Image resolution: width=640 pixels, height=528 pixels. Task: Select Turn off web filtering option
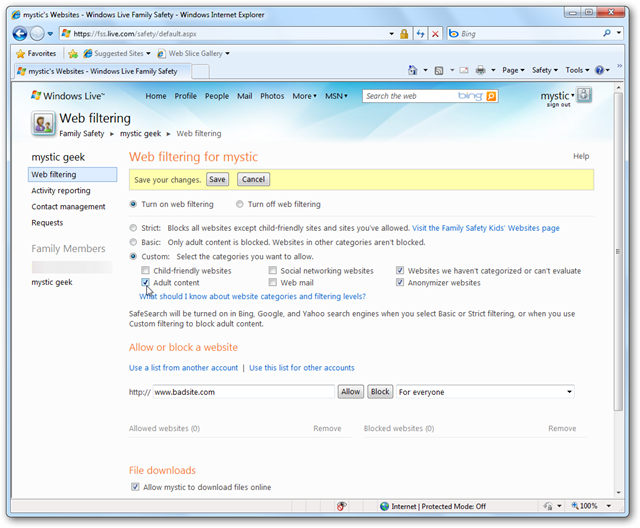pyautogui.click(x=240, y=204)
